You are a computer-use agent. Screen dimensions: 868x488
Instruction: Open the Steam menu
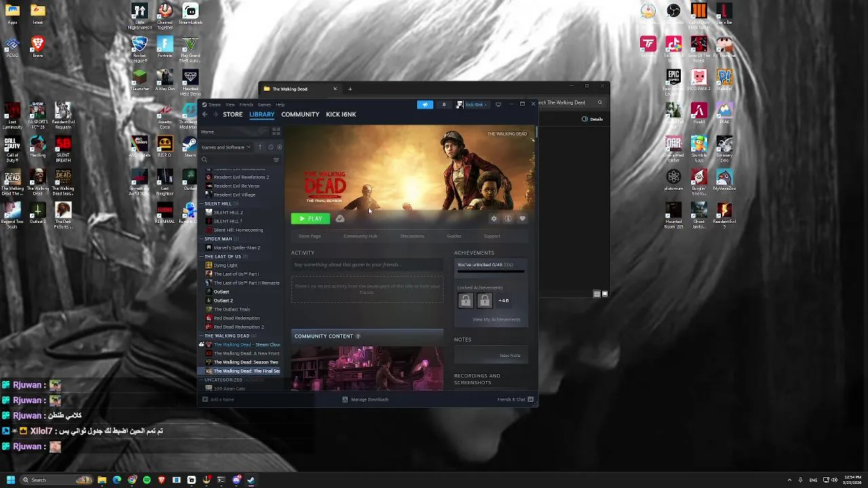(x=214, y=104)
